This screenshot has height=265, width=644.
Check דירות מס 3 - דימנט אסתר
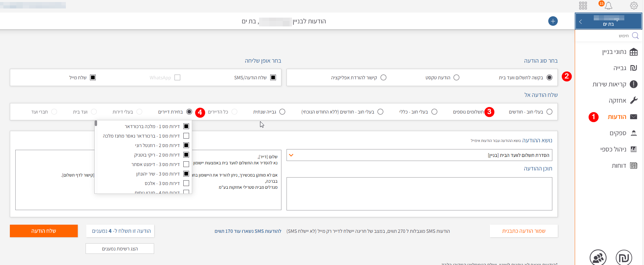click(186, 164)
